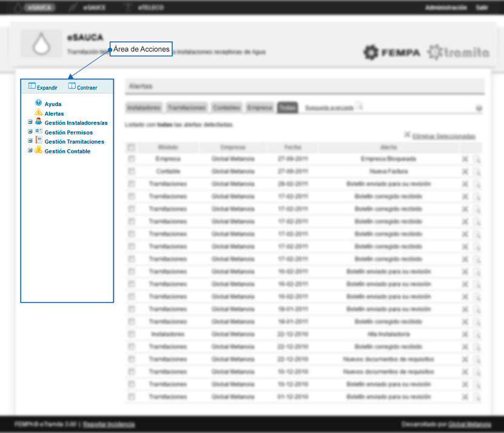Viewport: 504px width, 433px height.
Task: Click the Gestión Contable coins icon
Action: pyautogui.click(x=38, y=150)
